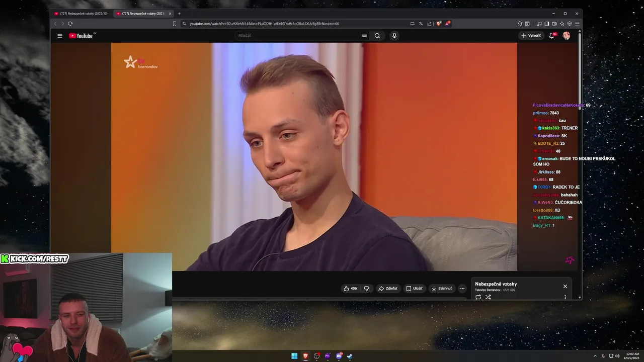Click the translate page icon
This screenshot has height=362, width=644.
421,24
